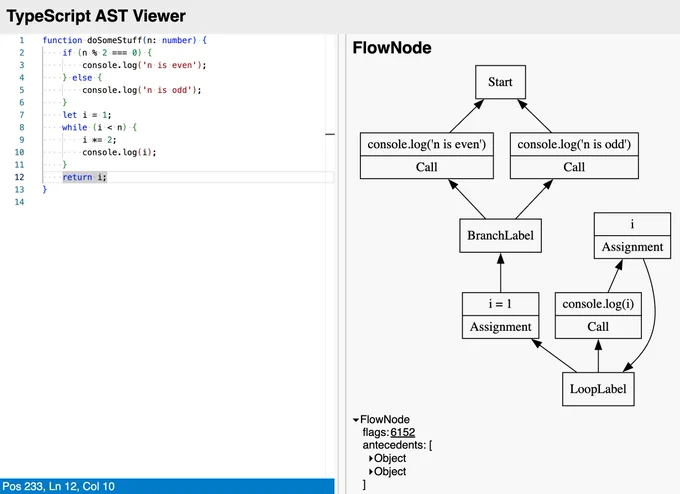Click the flags property label
The image size is (680, 494).
tap(376, 432)
